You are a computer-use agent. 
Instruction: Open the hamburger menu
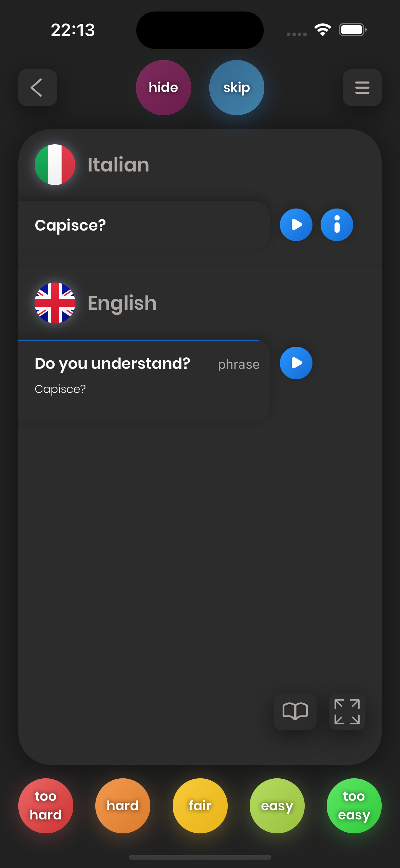(362, 88)
